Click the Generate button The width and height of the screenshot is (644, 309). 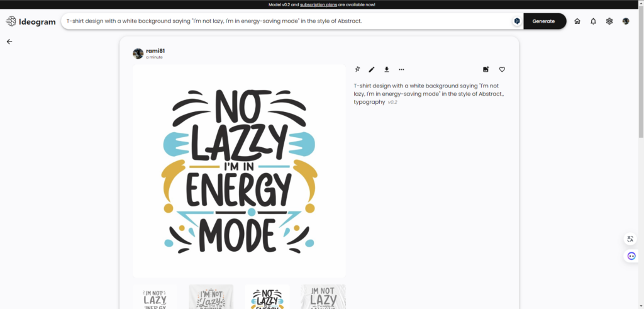pos(545,21)
